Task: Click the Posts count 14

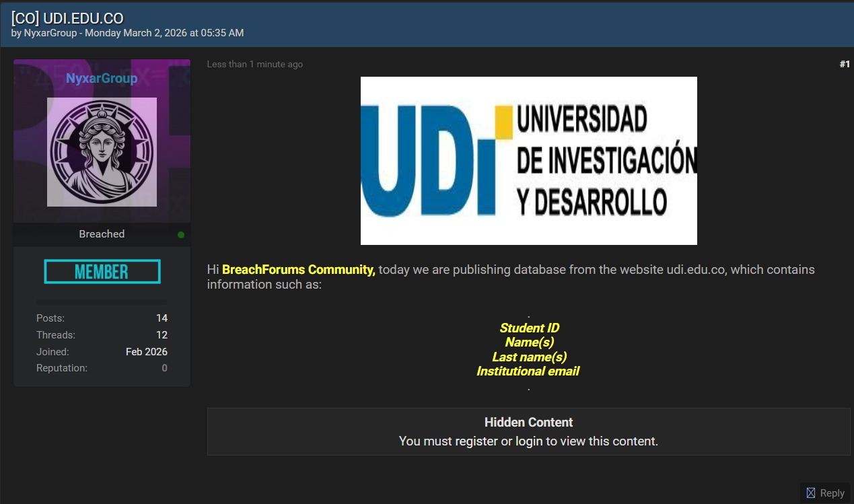Action: pos(162,318)
